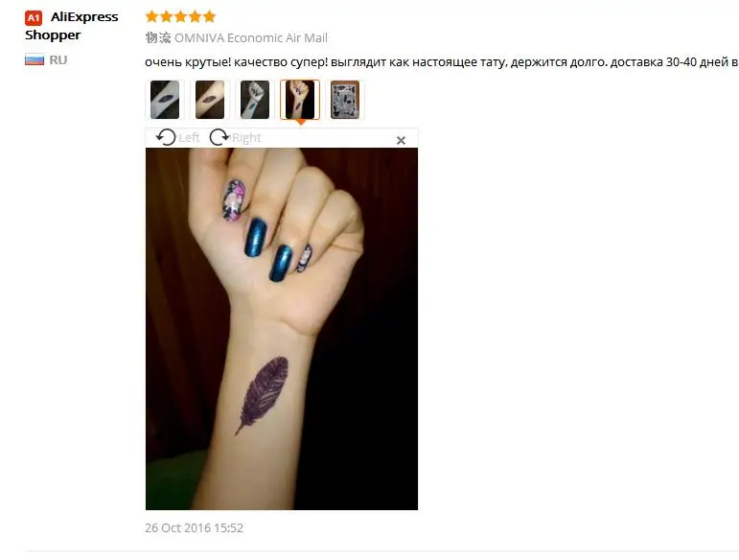This screenshot has height=560, width=739.
Task: Click the first orange rating star
Action: pos(151,17)
